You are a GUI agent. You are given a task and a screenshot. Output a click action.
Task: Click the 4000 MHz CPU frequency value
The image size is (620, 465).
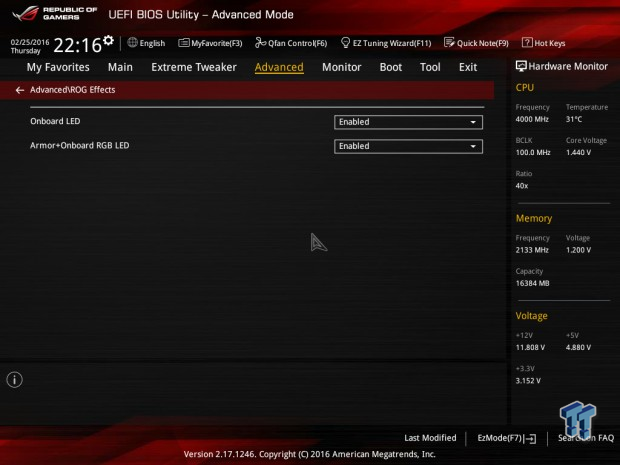click(532, 119)
